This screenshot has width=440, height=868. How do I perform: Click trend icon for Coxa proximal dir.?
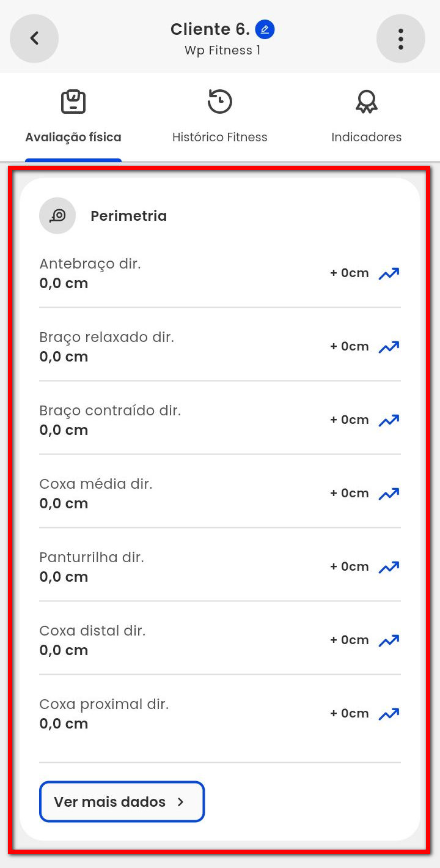[389, 714]
